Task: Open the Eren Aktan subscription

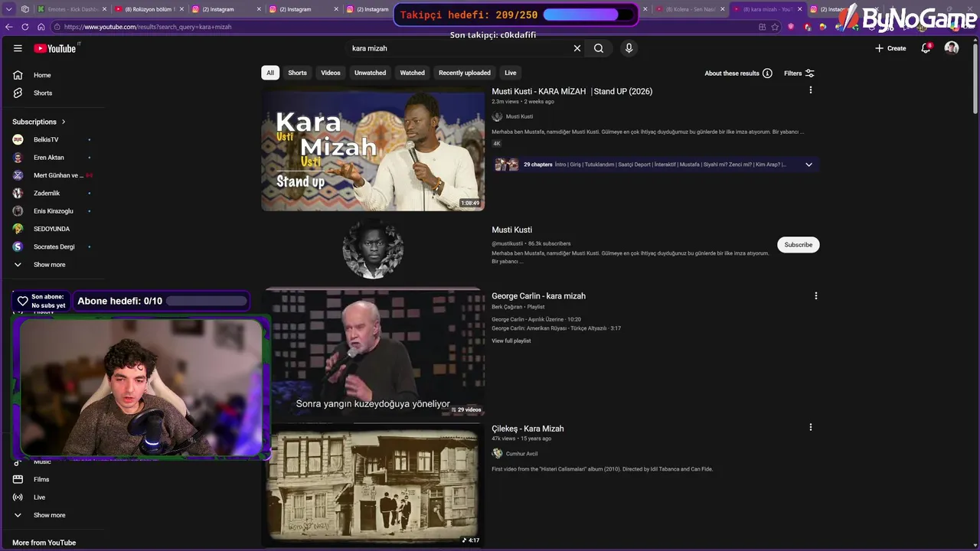Action: pos(49,157)
